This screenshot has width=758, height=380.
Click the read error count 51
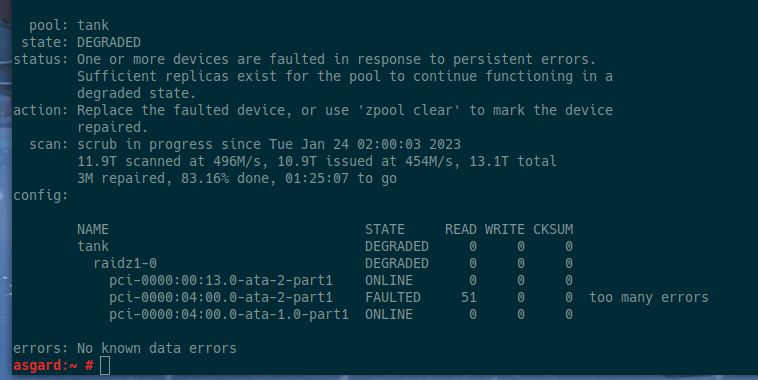pos(469,297)
